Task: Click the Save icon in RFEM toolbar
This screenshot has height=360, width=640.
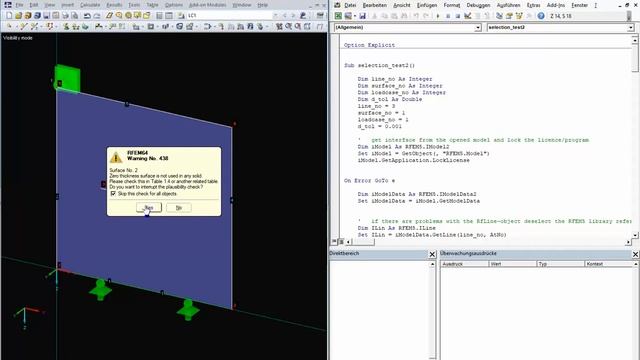Action: tap(47, 16)
